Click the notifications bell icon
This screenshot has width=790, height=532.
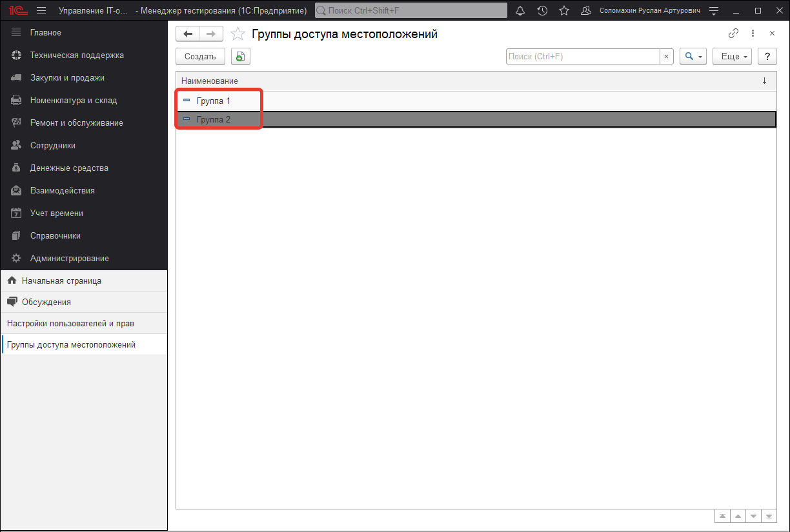pyautogui.click(x=520, y=11)
